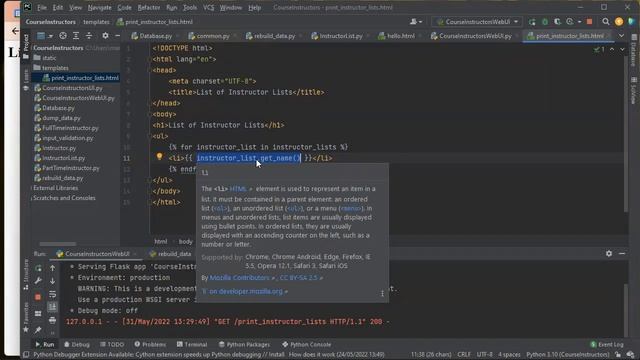Image resolution: width=640 pixels, height=360 pixels.
Task: Click the UTF-8 encoding in status bar
Action: [x=484, y=355]
